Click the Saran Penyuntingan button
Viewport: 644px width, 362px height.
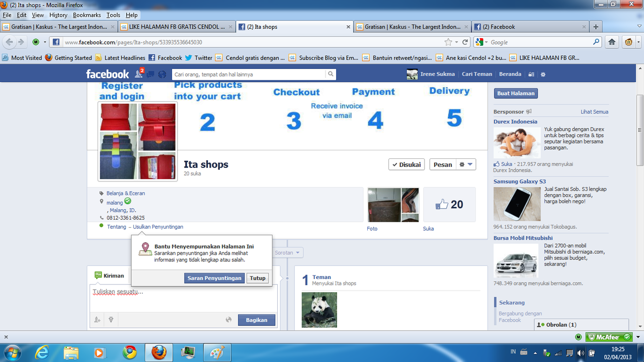(214, 278)
